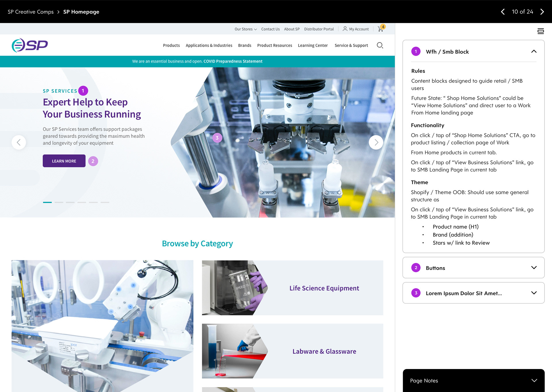Open the Contact Us link
Screen dimensions: 552x392
(x=270, y=29)
